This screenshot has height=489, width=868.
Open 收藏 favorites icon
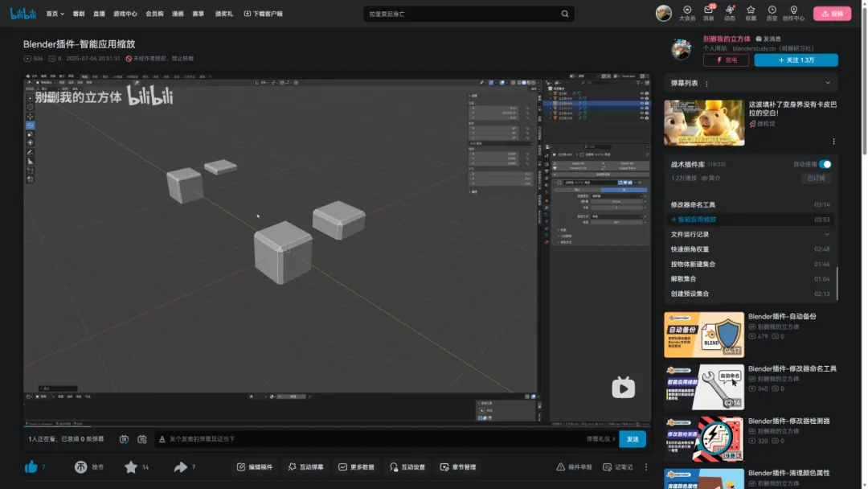(x=751, y=14)
